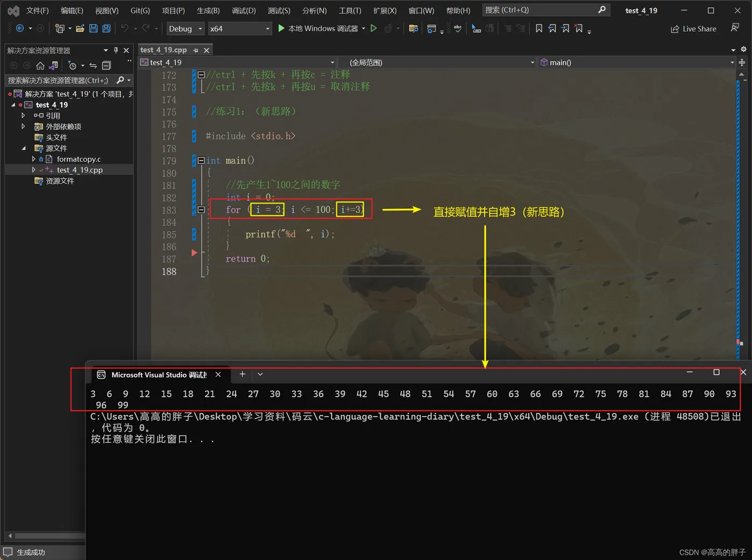
Task: Click the navigate backward arrow in toolbar
Action: coord(20,28)
